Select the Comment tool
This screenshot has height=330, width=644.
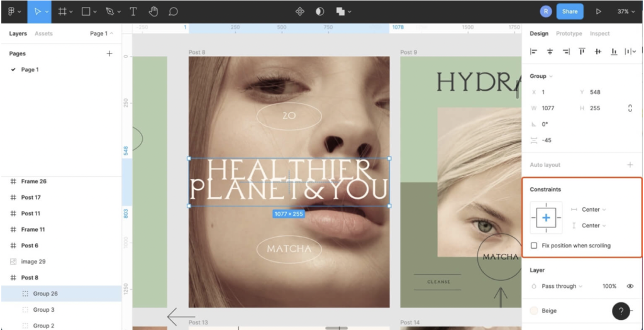(173, 11)
